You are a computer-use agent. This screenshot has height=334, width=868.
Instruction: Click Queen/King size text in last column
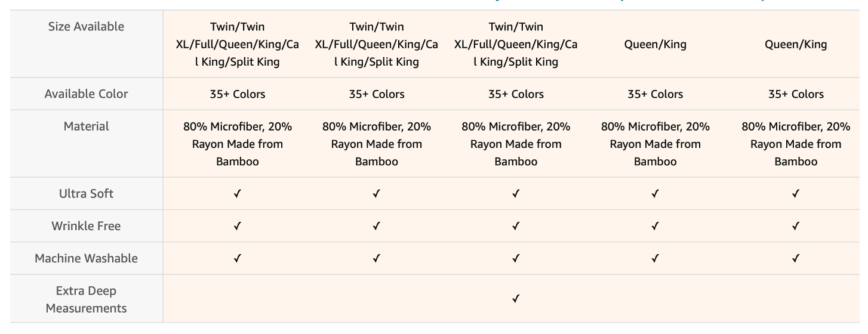point(796,44)
